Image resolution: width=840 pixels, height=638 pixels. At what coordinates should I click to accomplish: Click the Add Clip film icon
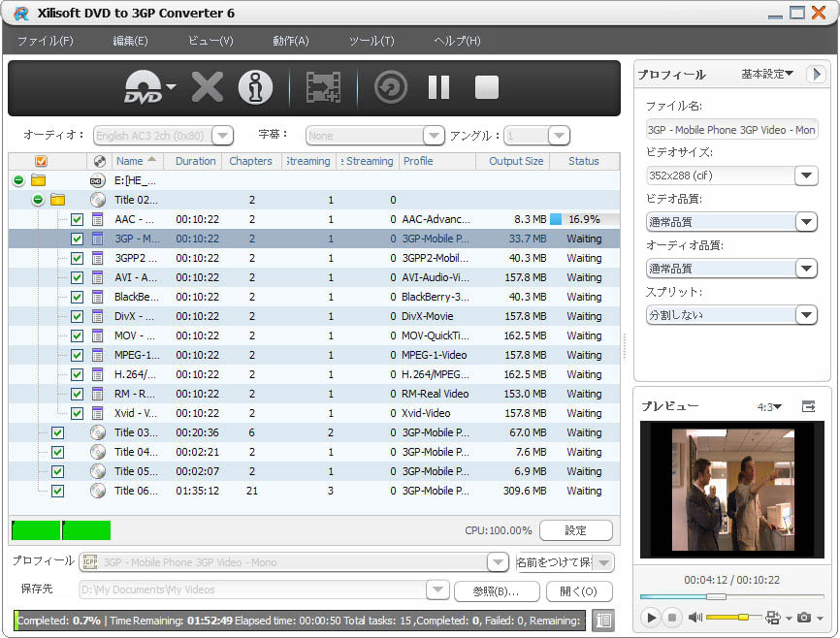coord(323,88)
